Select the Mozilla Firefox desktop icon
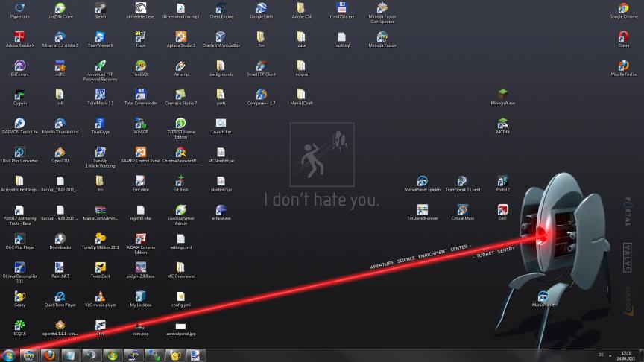The height and width of the screenshot is (362, 644). (623, 68)
